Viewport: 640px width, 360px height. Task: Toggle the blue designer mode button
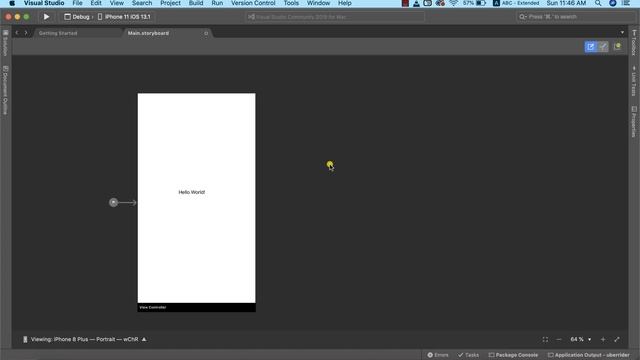click(x=590, y=47)
